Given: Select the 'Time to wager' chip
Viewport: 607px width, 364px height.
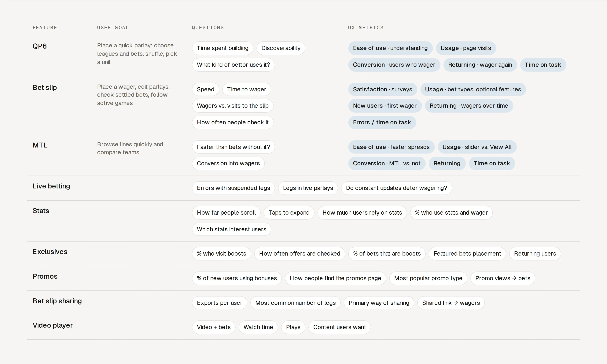Looking at the screenshot, I should pos(246,89).
